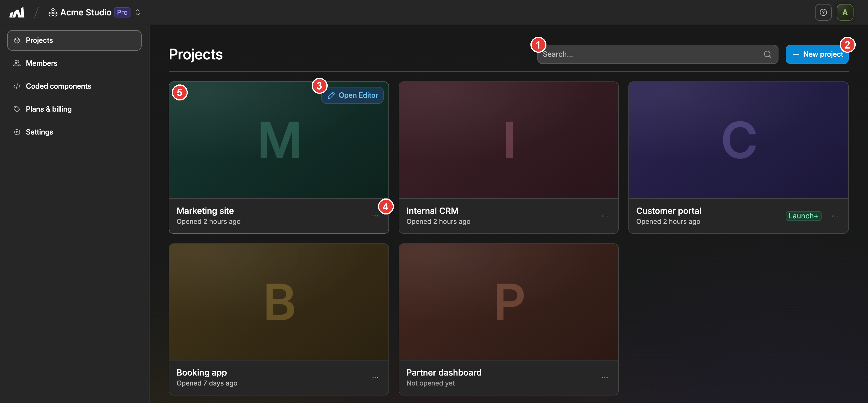Open Internal CRM more options menu
The image size is (868, 403).
point(605,216)
